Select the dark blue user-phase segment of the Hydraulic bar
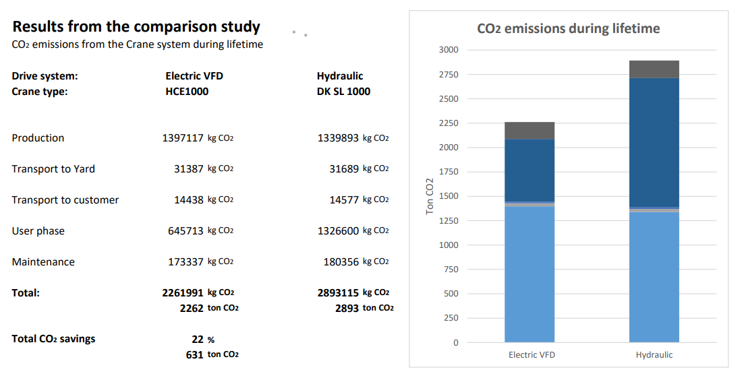The width and height of the screenshot is (741, 382). pyautogui.click(x=654, y=143)
